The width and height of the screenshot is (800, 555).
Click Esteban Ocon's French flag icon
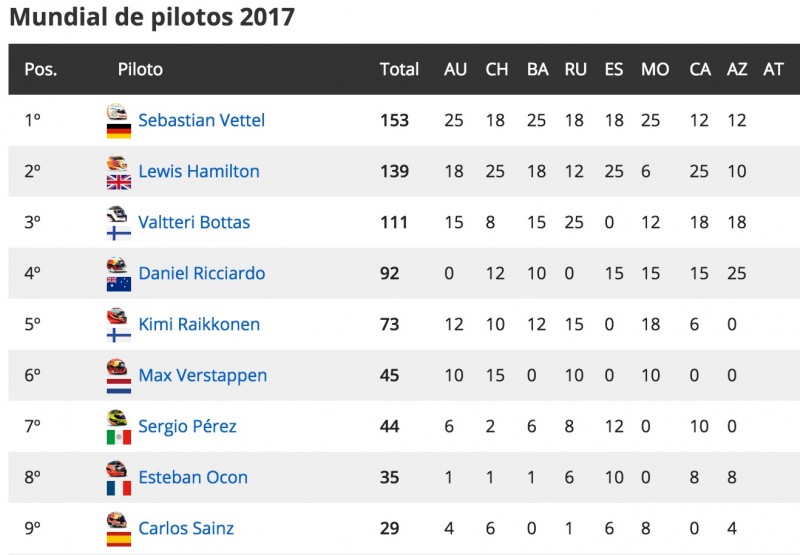pos(119,488)
